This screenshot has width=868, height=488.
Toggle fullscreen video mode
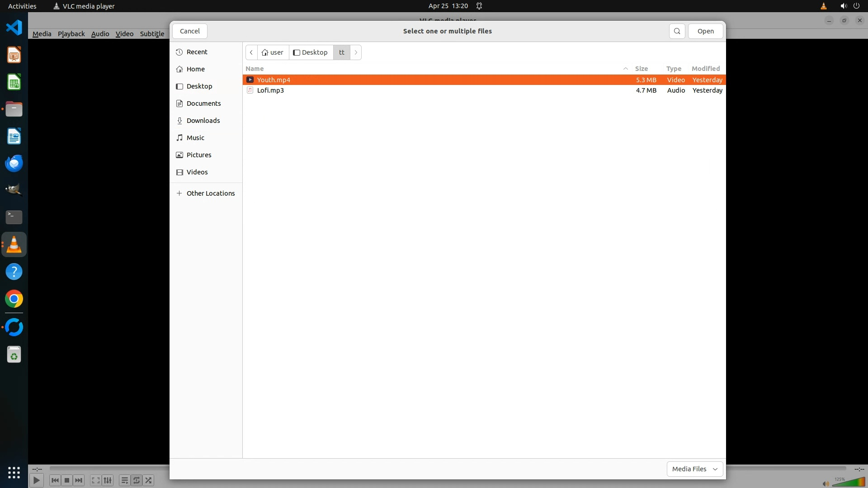click(95, 480)
